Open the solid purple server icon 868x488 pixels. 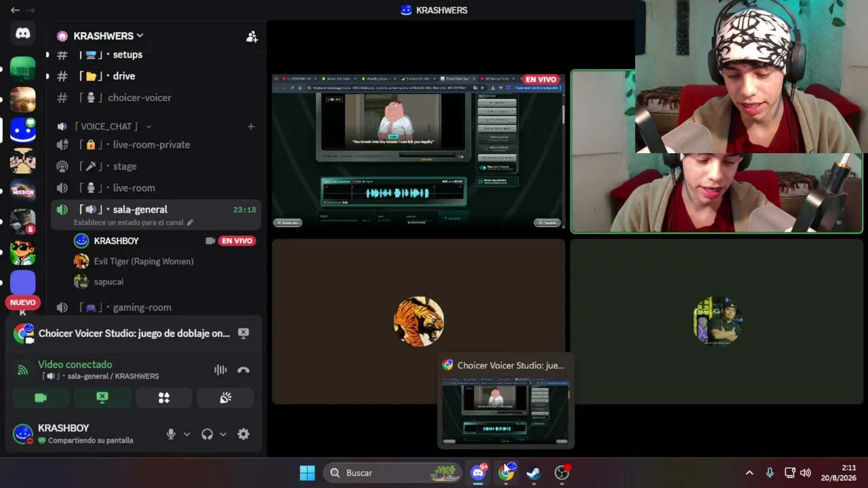[x=23, y=282]
